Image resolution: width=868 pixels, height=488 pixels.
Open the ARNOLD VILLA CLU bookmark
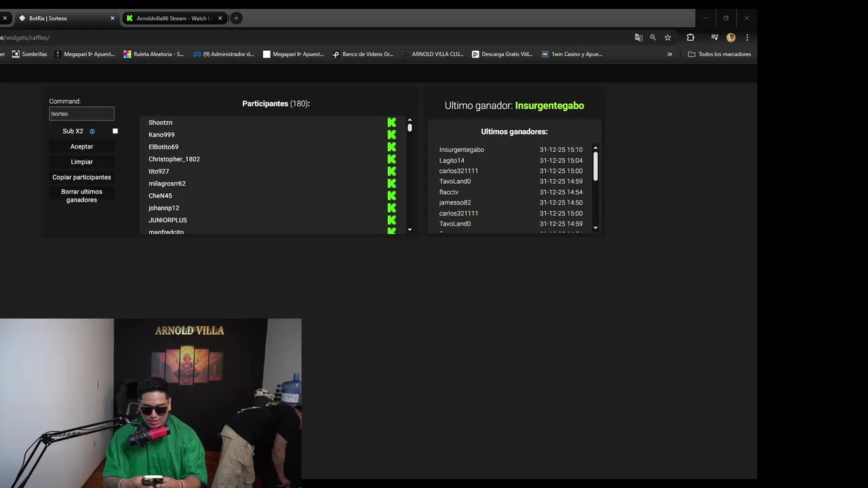coord(433,54)
